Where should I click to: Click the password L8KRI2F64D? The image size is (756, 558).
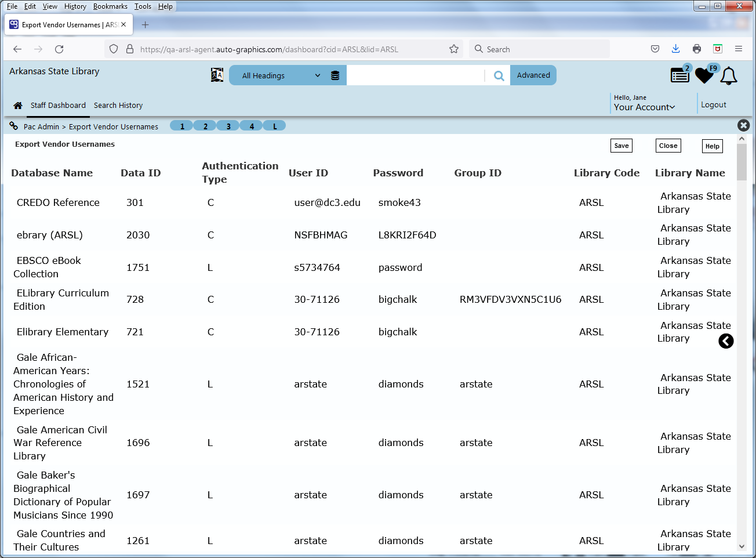point(408,235)
